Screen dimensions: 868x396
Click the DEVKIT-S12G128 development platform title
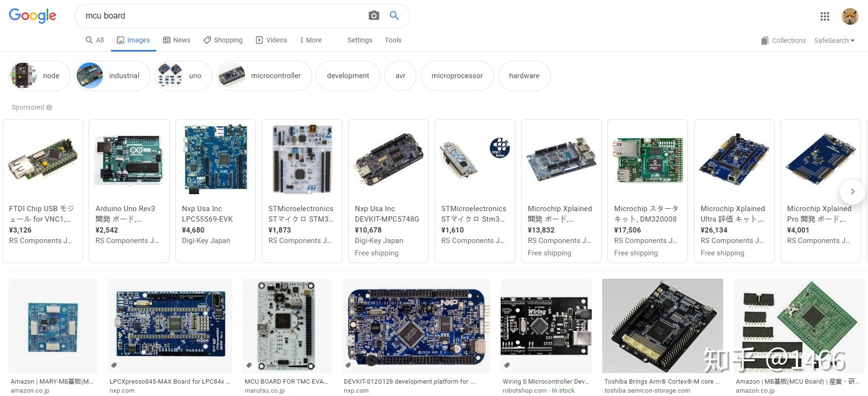pyautogui.click(x=409, y=382)
